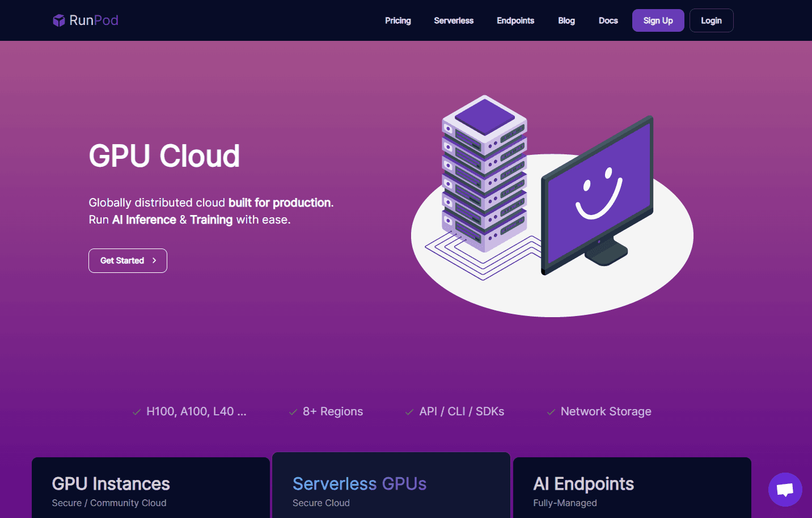Click checkmark icon beside API / CLI / SDKs

click(x=409, y=412)
